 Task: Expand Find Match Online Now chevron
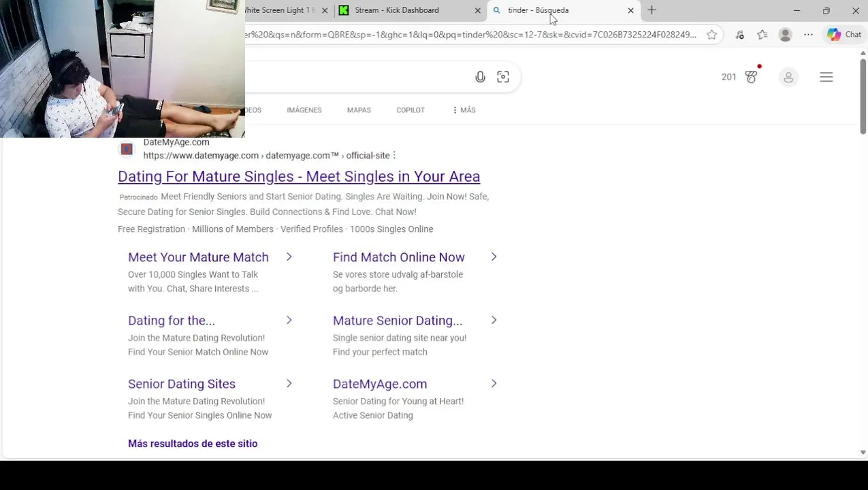click(x=494, y=257)
